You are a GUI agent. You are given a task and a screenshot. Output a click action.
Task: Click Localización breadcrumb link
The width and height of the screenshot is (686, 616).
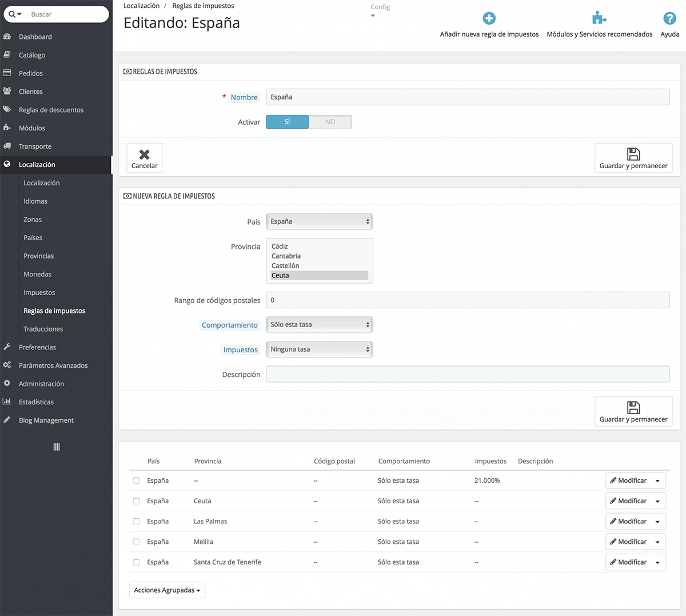(x=142, y=6)
